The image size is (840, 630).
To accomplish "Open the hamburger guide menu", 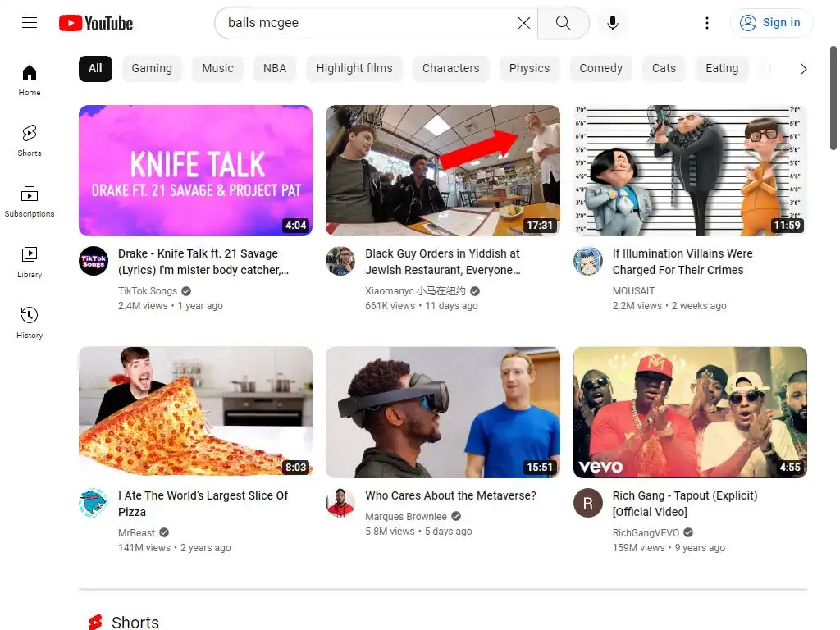I will 30,22.
